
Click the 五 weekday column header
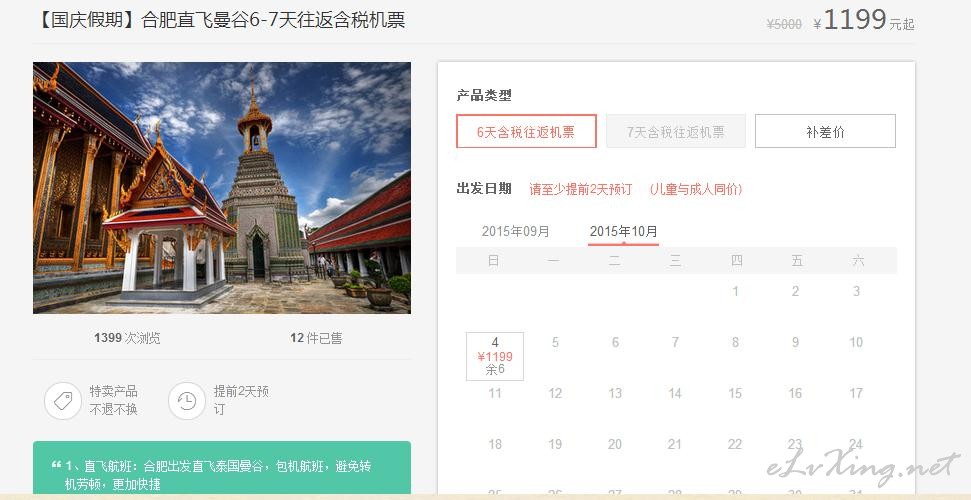click(797, 260)
